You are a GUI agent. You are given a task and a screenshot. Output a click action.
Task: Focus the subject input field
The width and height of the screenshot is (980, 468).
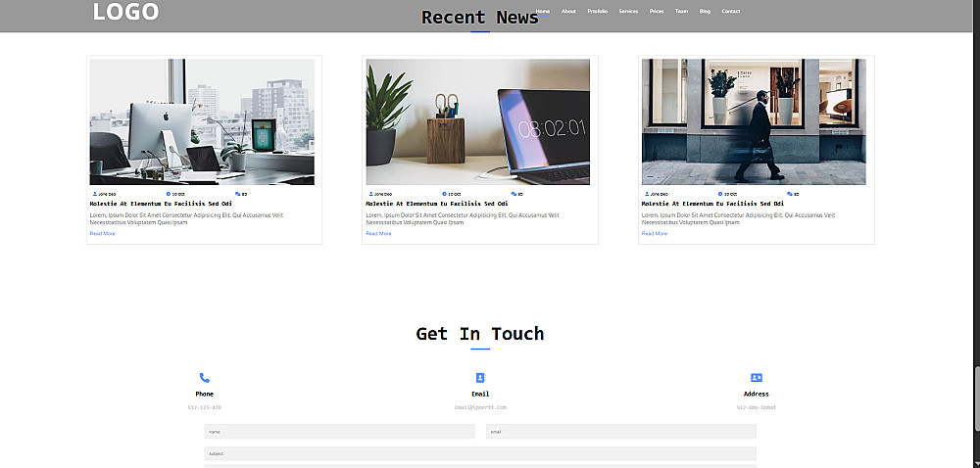point(480,453)
